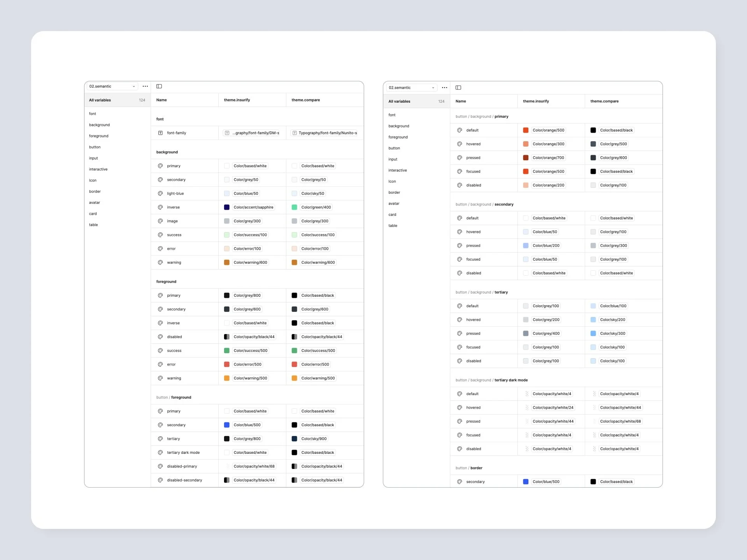Select button / background / primary heading
The width and height of the screenshot is (747, 560).
click(482, 117)
